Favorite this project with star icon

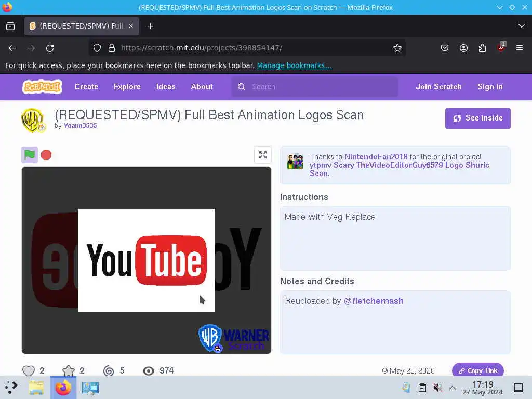coord(68,370)
